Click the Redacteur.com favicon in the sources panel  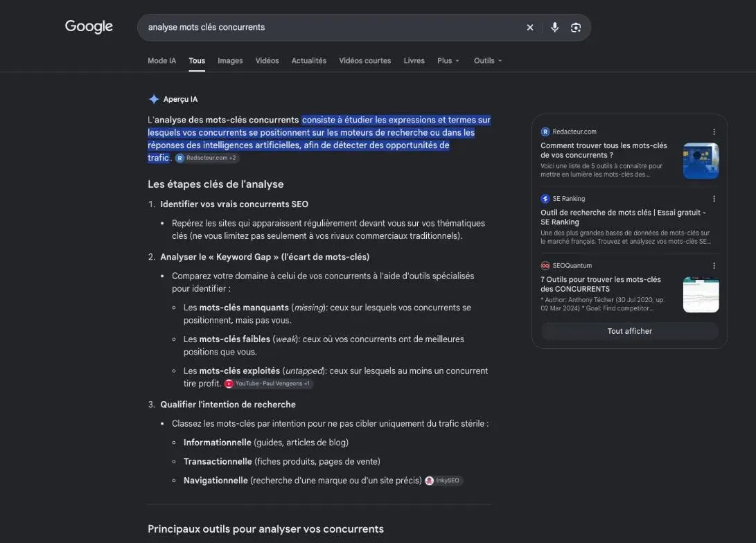[545, 132]
